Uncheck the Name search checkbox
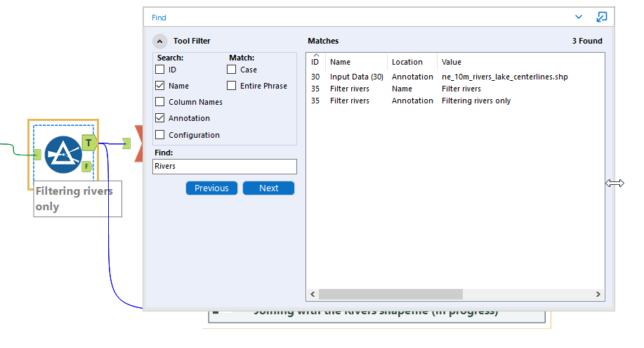 pyautogui.click(x=160, y=86)
